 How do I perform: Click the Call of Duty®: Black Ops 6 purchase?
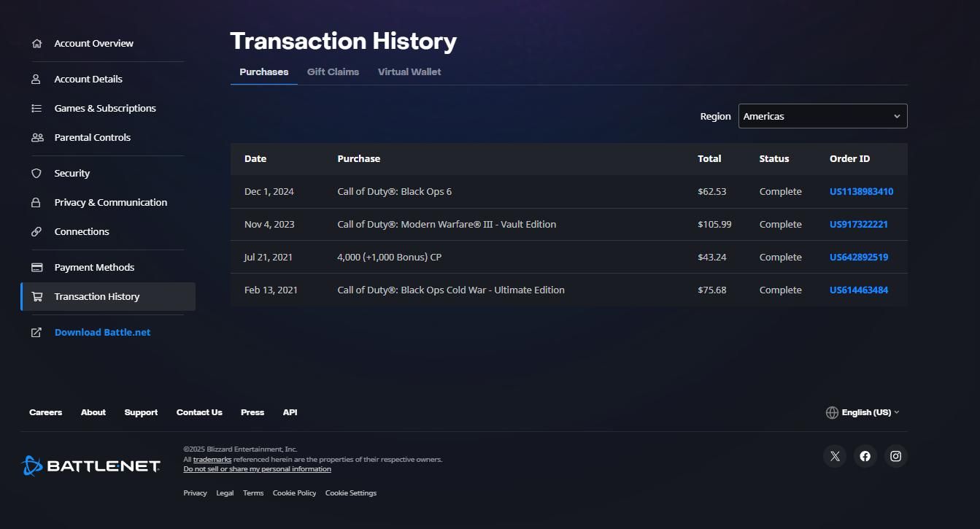(394, 192)
